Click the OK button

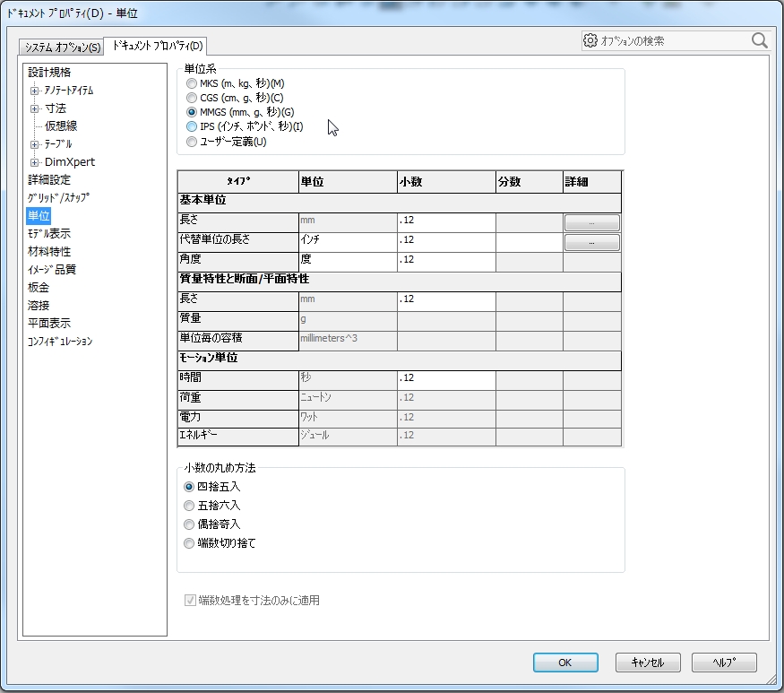pyautogui.click(x=564, y=663)
